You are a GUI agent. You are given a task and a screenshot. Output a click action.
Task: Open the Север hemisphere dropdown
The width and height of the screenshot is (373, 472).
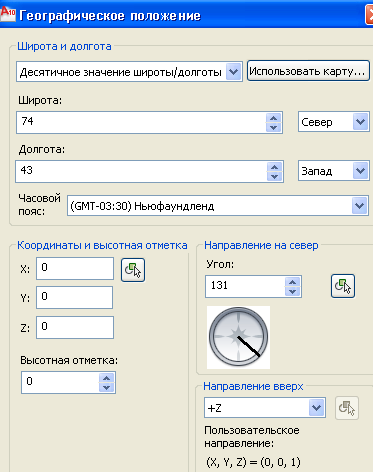click(x=360, y=122)
